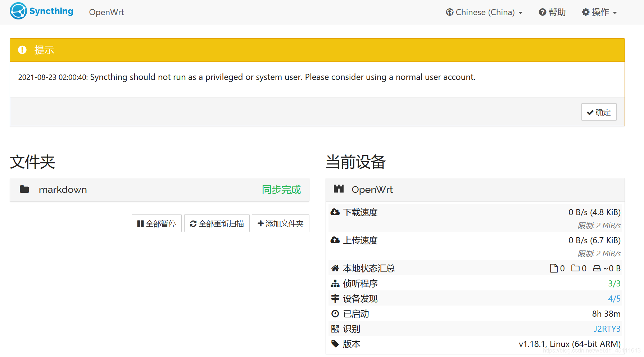Click the gear icon next to 操作
Viewport: 644px width, 357px height.
[585, 12]
